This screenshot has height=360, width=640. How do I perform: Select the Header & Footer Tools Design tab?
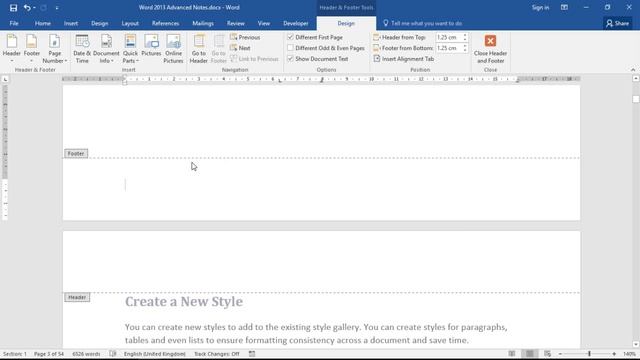pos(346,23)
